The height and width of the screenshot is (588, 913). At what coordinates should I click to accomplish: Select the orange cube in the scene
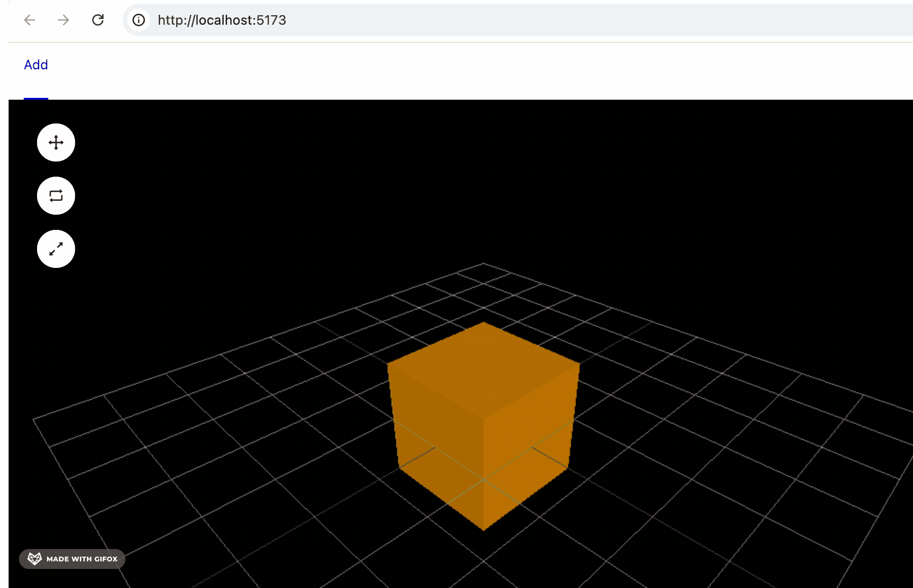[484, 426]
